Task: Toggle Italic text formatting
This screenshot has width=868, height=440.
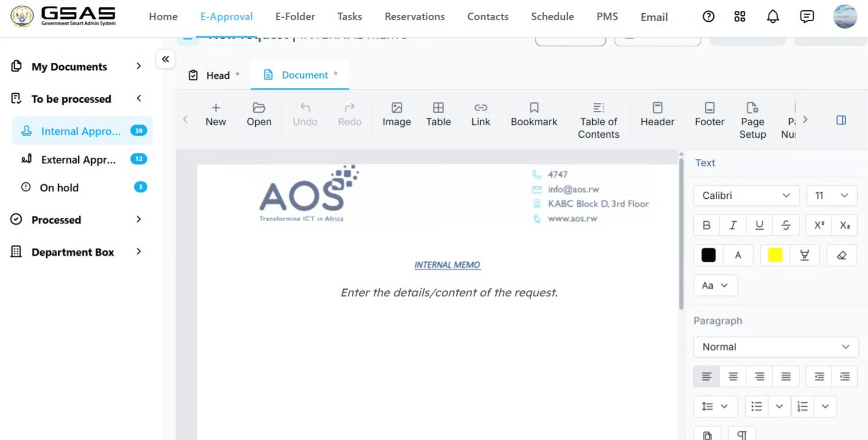Action: (x=733, y=225)
